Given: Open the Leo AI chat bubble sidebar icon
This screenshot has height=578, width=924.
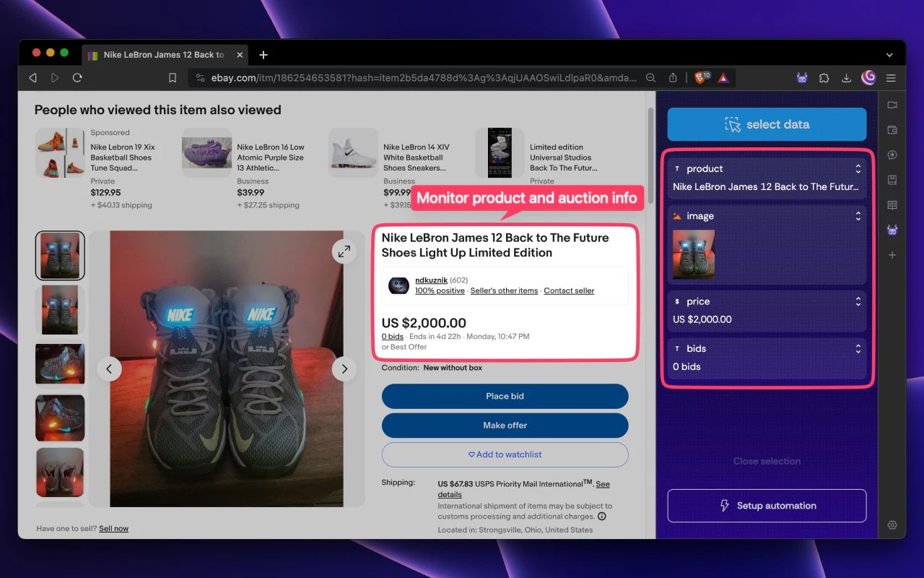Looking at the screenshot, I should click(x=892, y=155).
